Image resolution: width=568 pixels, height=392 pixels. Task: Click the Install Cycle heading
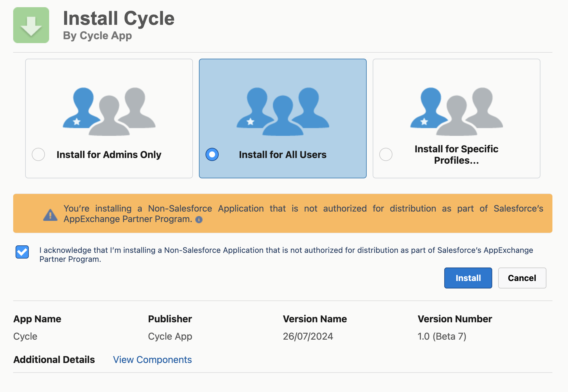click(119, 19)
